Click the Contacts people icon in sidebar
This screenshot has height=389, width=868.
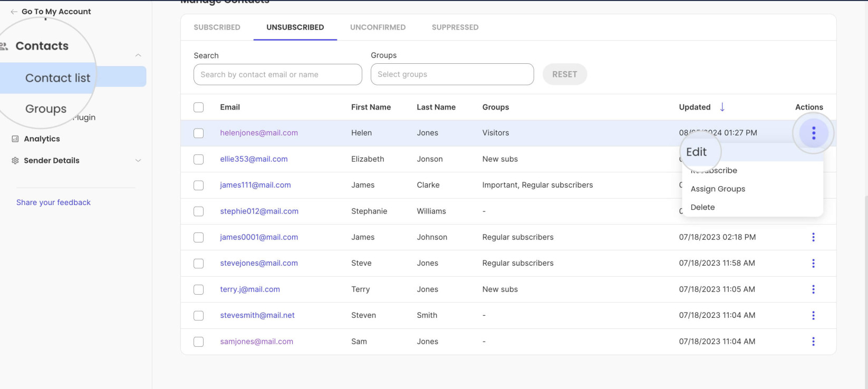(4, 46)
